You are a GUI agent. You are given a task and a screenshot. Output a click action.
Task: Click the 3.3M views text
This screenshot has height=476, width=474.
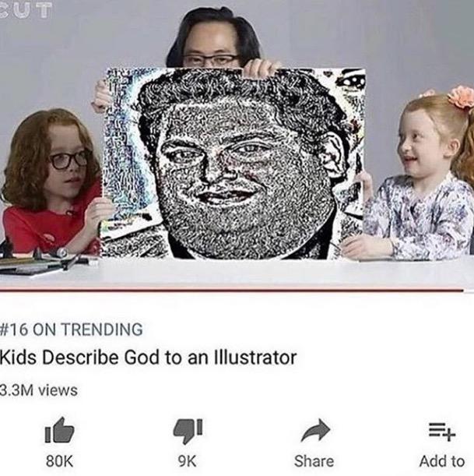click(38, 390)
